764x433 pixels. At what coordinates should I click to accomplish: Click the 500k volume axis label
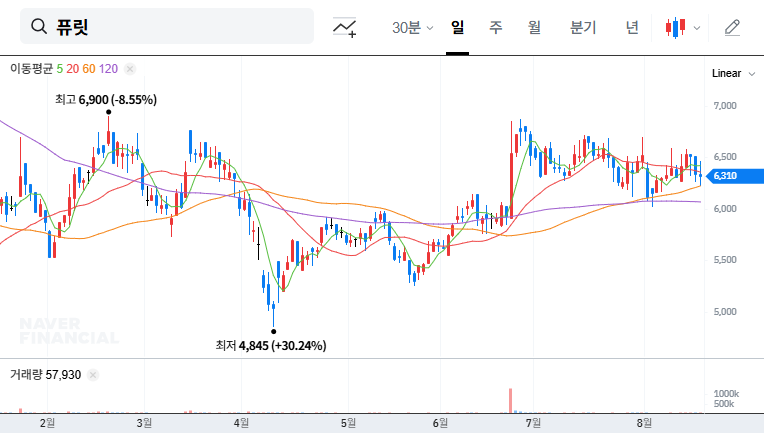724,404
